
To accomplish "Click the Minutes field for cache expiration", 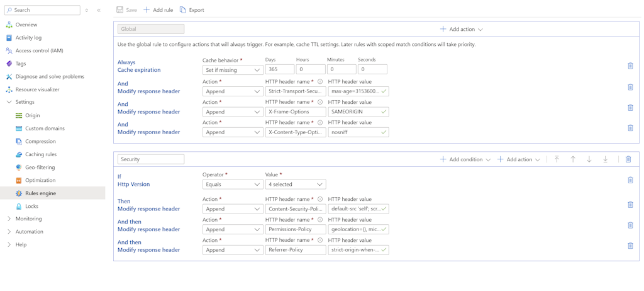I will 341,69.
